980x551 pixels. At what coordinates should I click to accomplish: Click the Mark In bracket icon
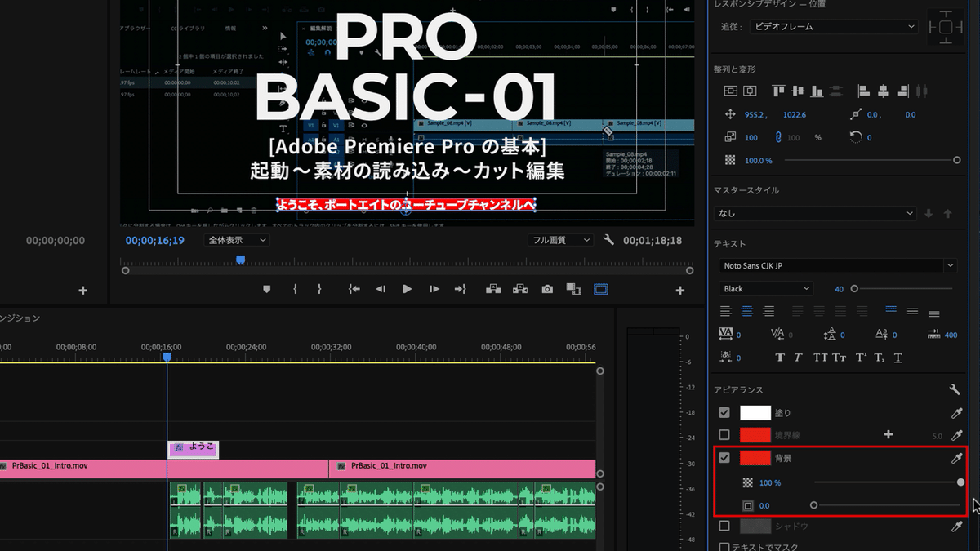click(x=295, y=289)
